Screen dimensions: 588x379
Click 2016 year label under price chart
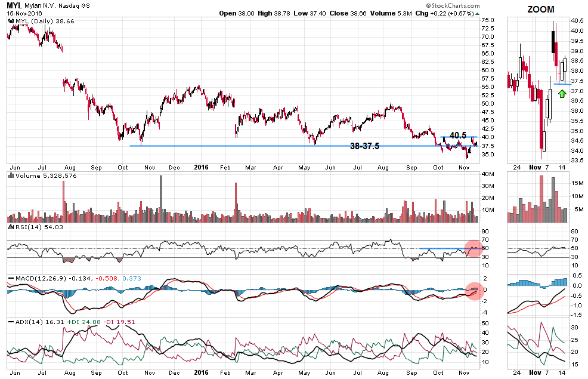pyautogui.click(x=201, y=167)
